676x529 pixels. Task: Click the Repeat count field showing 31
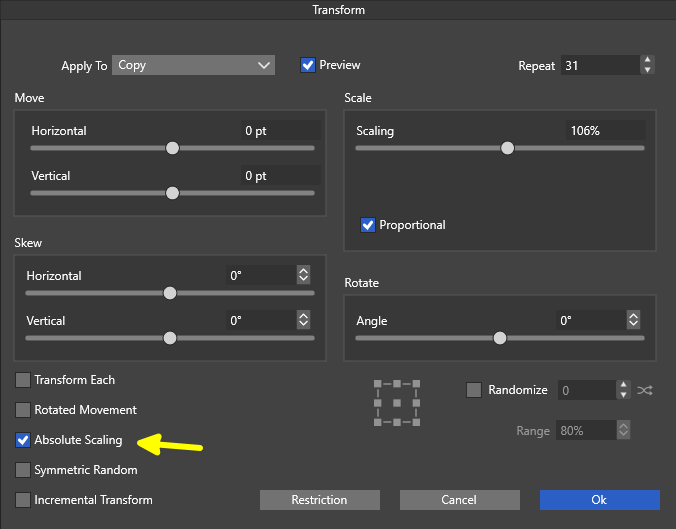pos(601,65)
